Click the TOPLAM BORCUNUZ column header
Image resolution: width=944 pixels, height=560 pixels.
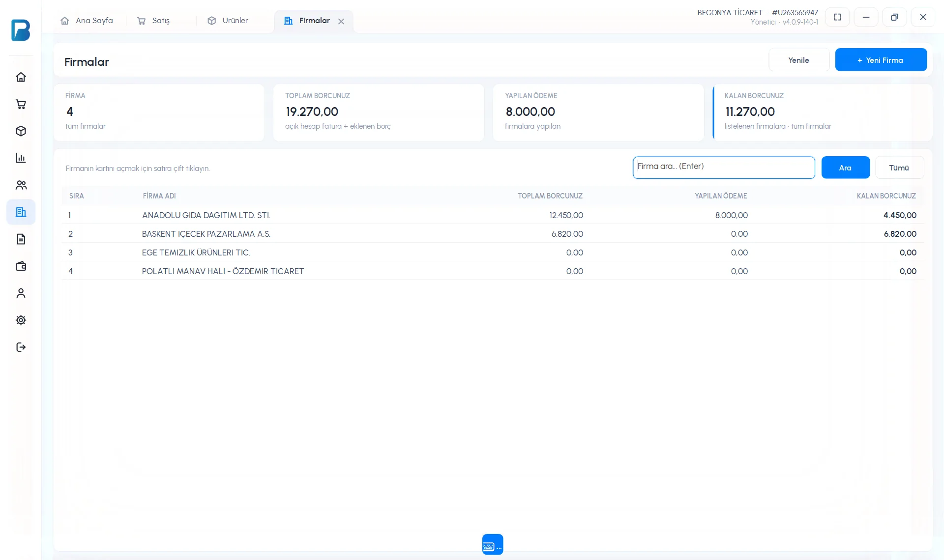[550, 196]
